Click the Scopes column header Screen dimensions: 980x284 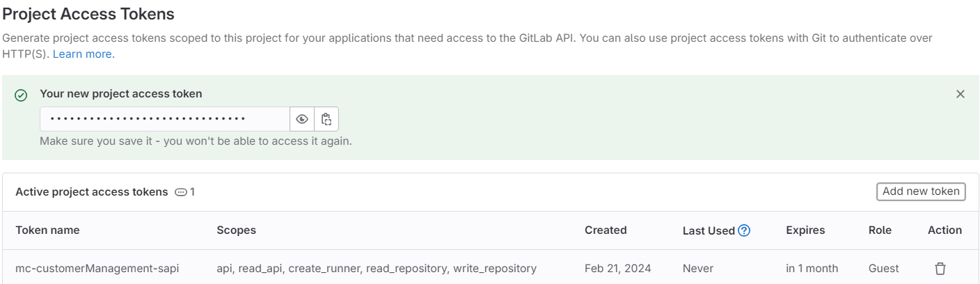coord(236,230)
